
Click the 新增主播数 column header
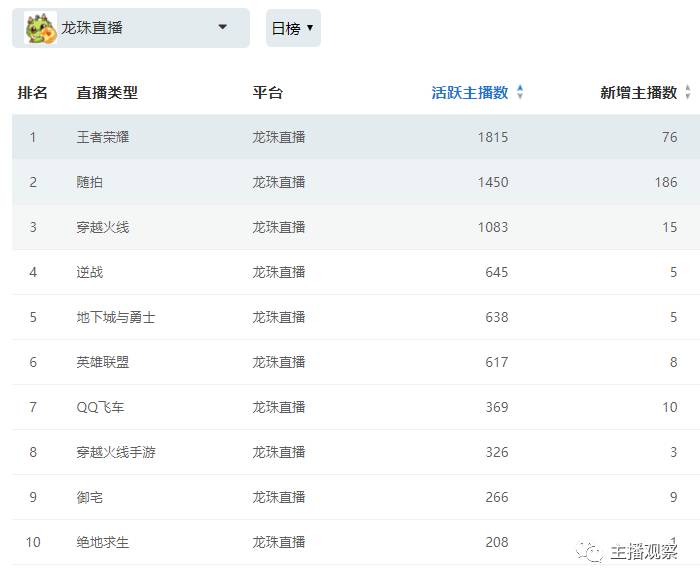(x=638, y=93)
